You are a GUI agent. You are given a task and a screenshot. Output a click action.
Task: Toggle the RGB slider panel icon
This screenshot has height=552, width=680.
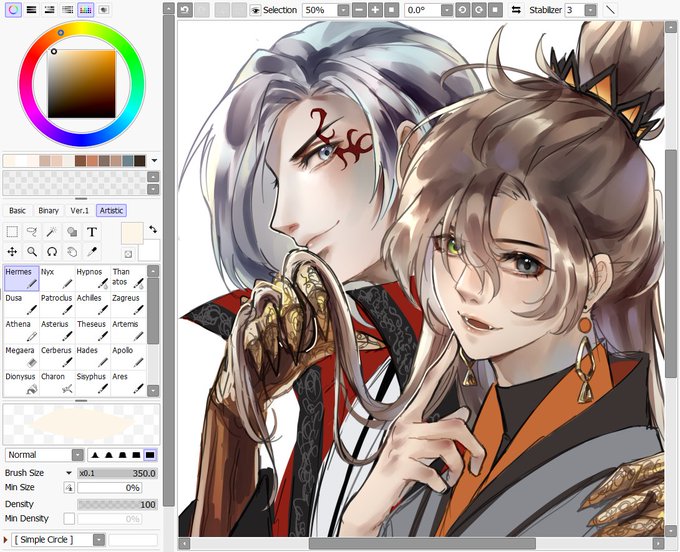pyautogui.click(x=32, y=10)
